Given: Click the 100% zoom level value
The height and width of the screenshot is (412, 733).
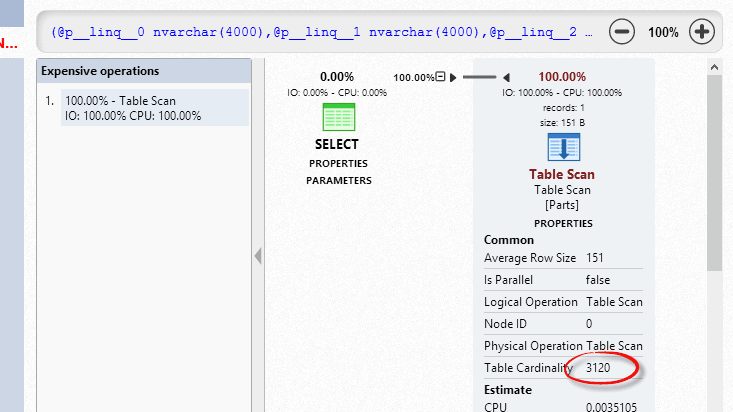Looking at the screenshot, I should click(663, 32).
